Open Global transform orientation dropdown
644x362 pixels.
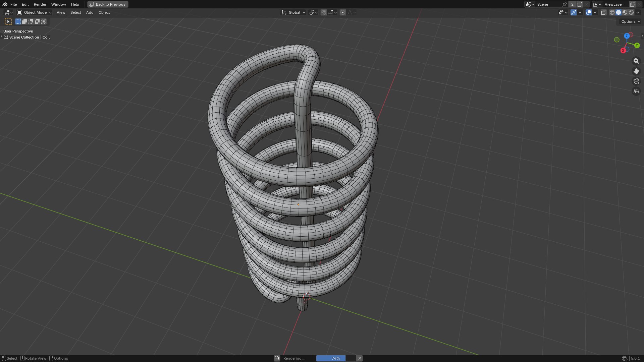pyautogui.click(x=293, y=12)
